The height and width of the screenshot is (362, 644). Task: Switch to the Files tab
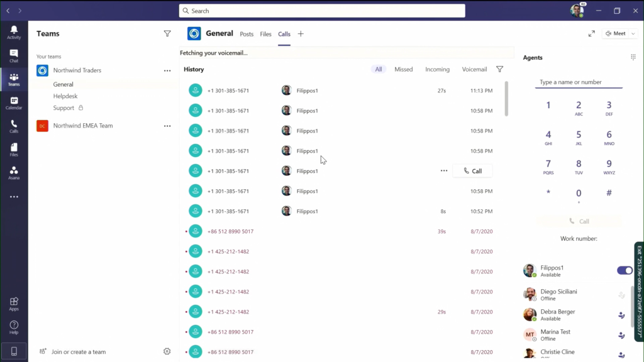[x=266, y=34]
